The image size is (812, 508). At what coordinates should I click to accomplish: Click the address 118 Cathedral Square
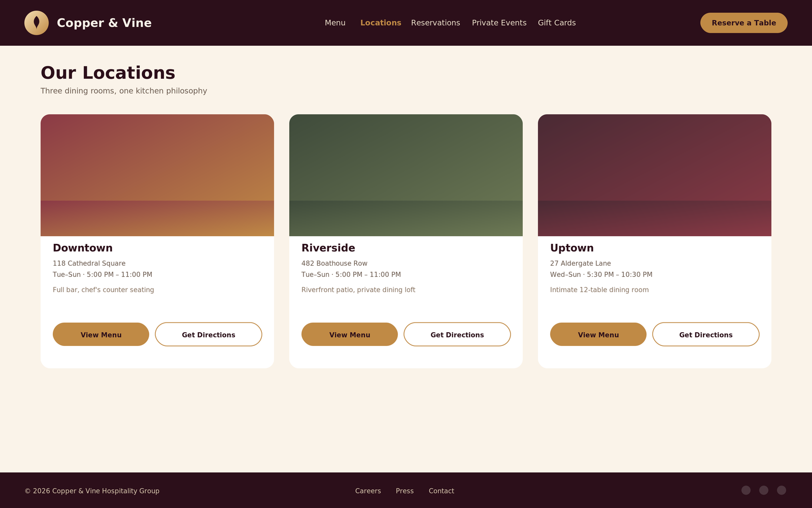coord(89,263)
